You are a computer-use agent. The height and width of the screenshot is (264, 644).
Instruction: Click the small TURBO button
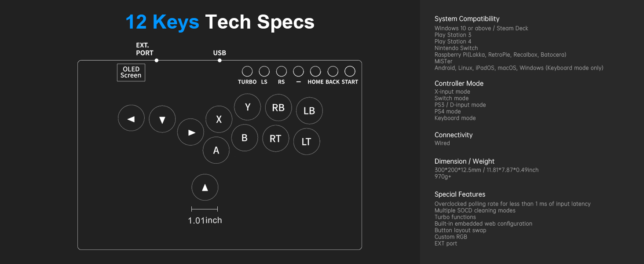click(247, 71)
